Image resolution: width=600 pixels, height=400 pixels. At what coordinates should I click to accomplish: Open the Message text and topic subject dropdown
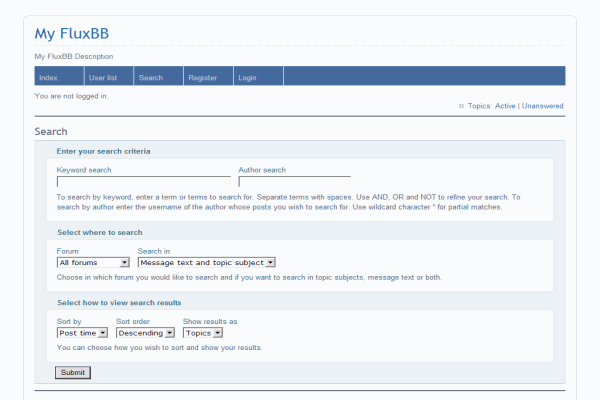point(206,262)
